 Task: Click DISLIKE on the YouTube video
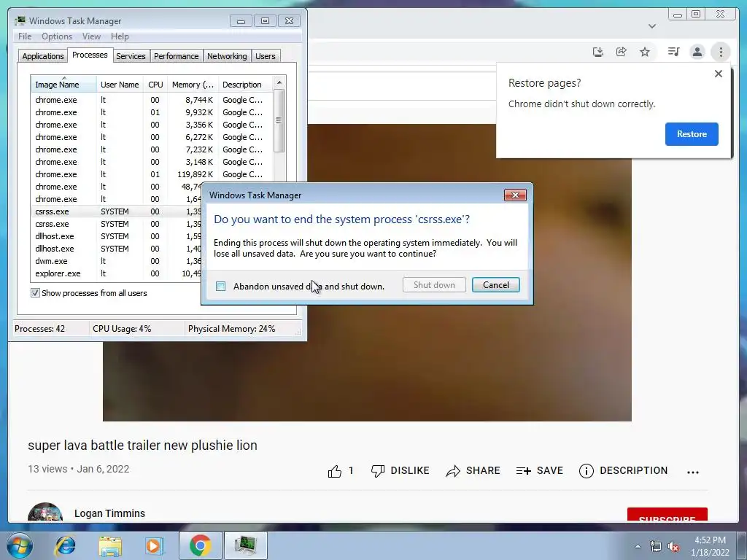pyautogui.click(x=400, y=471)
